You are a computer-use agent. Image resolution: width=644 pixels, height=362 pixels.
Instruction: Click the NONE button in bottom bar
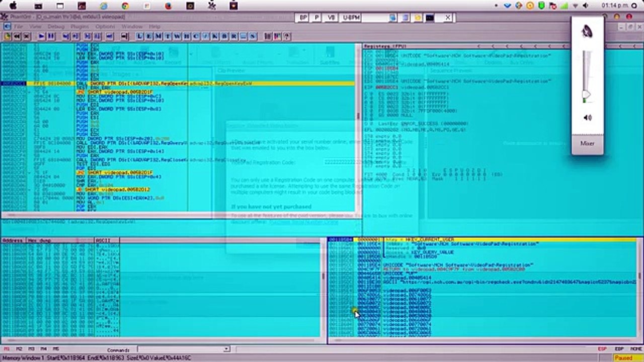(636, 349)
